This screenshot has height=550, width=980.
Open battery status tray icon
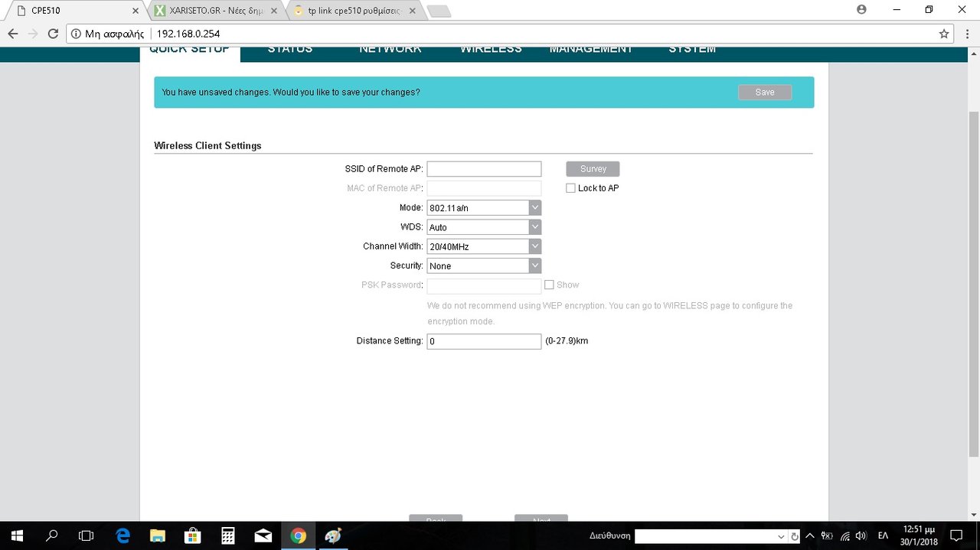pos(827,535)
